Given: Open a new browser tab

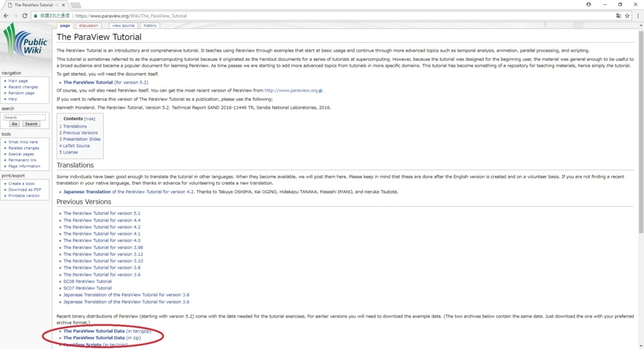Looking at the screenshot, I should pos(75,5).
